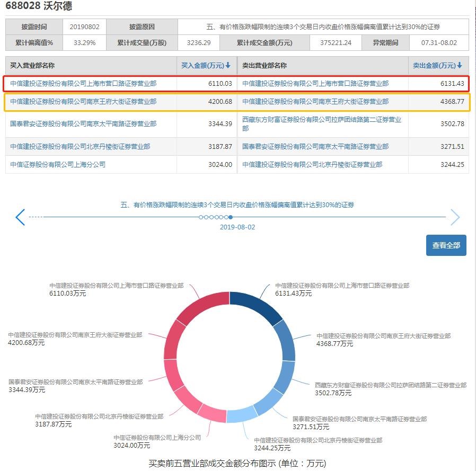This screenshot has height=471, width=476.
Task: Click the right arrow for the next date
Action: click(x=455, y=217)
